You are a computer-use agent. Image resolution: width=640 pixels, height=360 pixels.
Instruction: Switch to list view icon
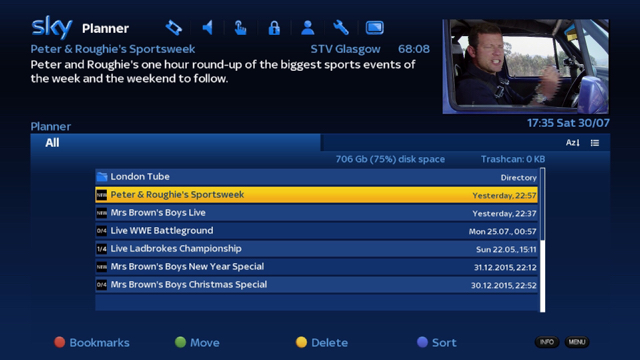(595, 143)
